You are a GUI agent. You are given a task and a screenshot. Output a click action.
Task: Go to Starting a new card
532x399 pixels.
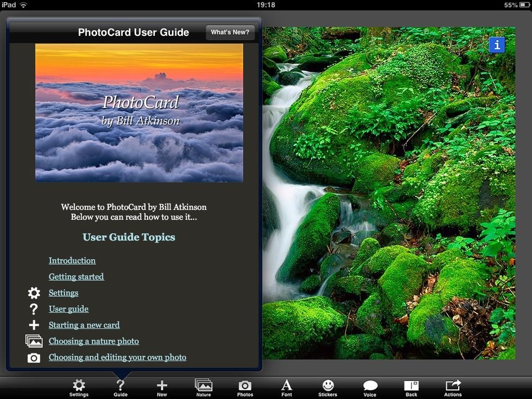point(84,325)
